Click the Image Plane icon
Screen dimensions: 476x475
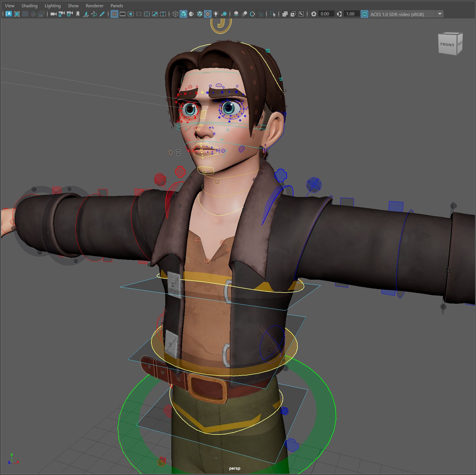pos(86,14)
